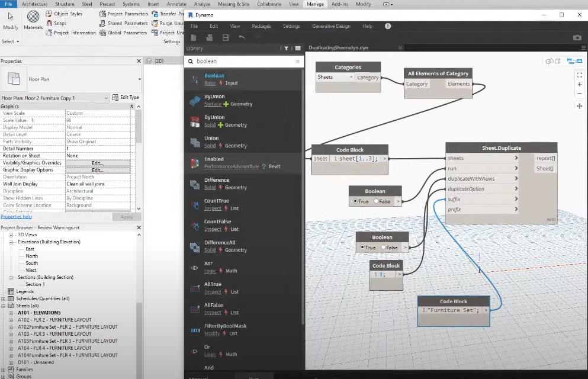Screen dimensions: 588x379
Task: Click the Properties panel vertical scrollbar
Action: (x=139, y=127)
